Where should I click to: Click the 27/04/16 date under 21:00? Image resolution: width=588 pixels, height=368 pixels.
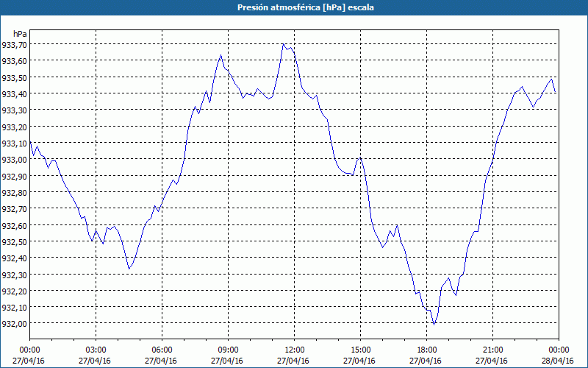(x=492, y=361)
